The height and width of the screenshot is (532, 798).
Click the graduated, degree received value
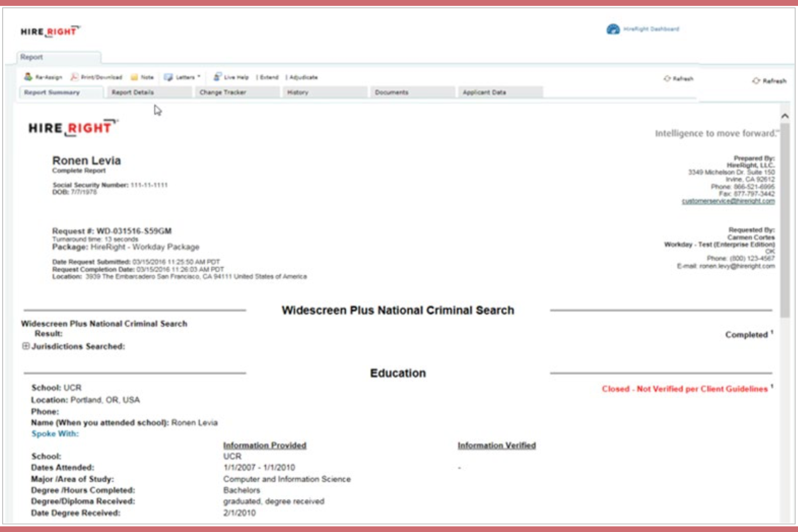(274, 501)
